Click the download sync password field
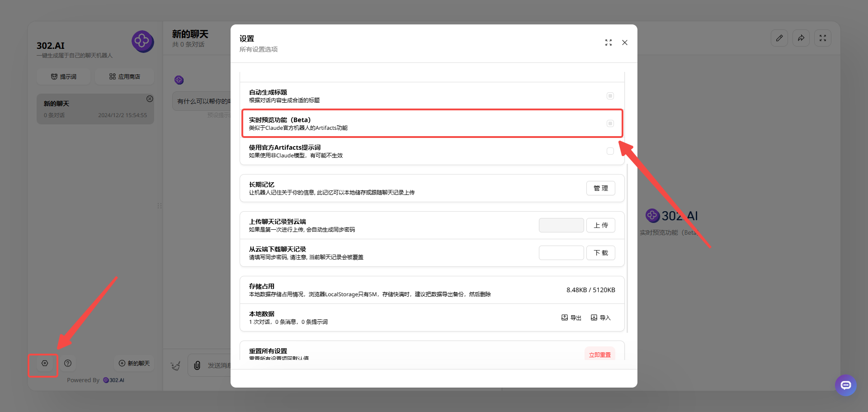The image size is (868, 412). click(x=561, y=253)
